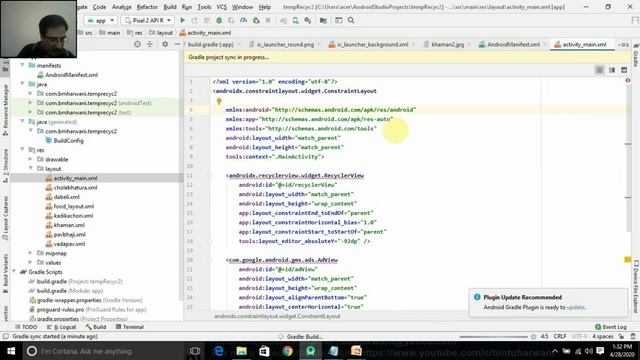Toggle the Layout Captures side panel
The image size is (640, 360).
click(5, 218)
